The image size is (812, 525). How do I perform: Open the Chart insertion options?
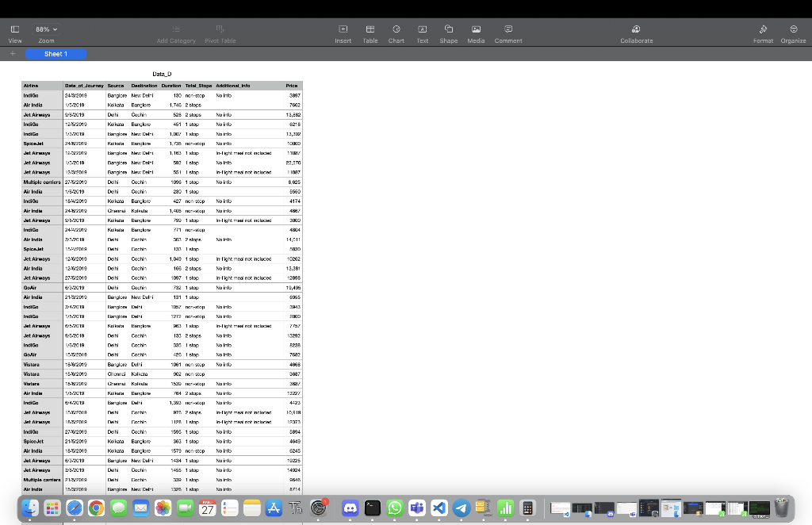click(x=396, y=32)
